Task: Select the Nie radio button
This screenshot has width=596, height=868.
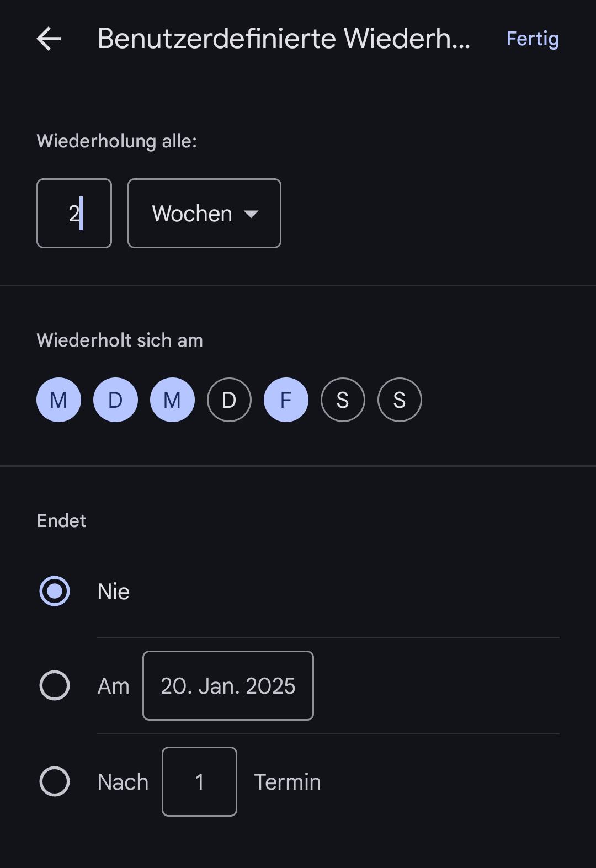Action: click(55, 592)
